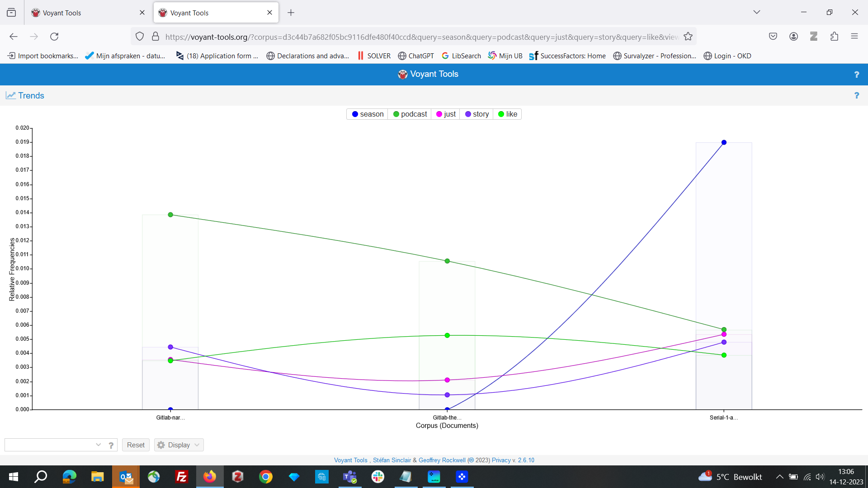Open the Geoffrey Rockwell link
Viewport: 868px width, 488px height.
point(442,460)
